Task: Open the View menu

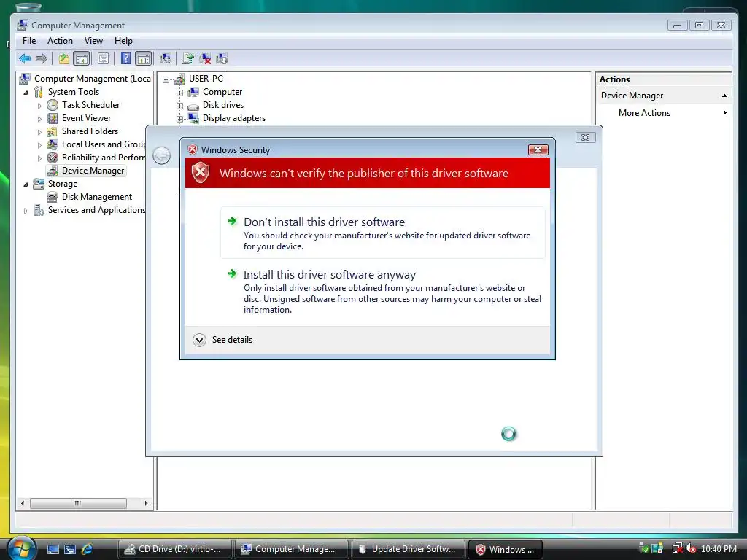Action: (x=93, y=41)
